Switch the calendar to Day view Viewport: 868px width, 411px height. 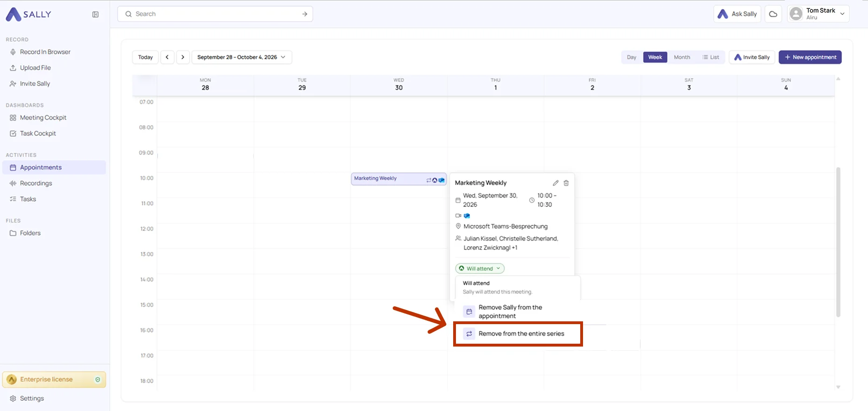coord(632,57)
